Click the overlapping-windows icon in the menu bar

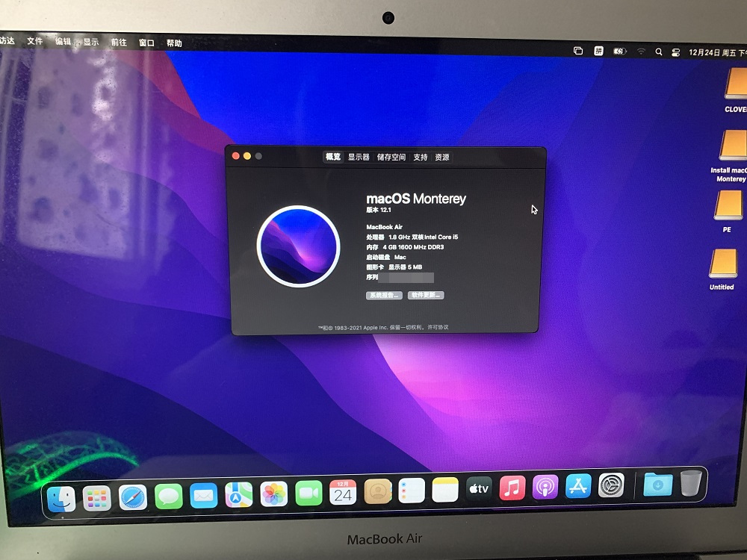(x=578, y=51)
